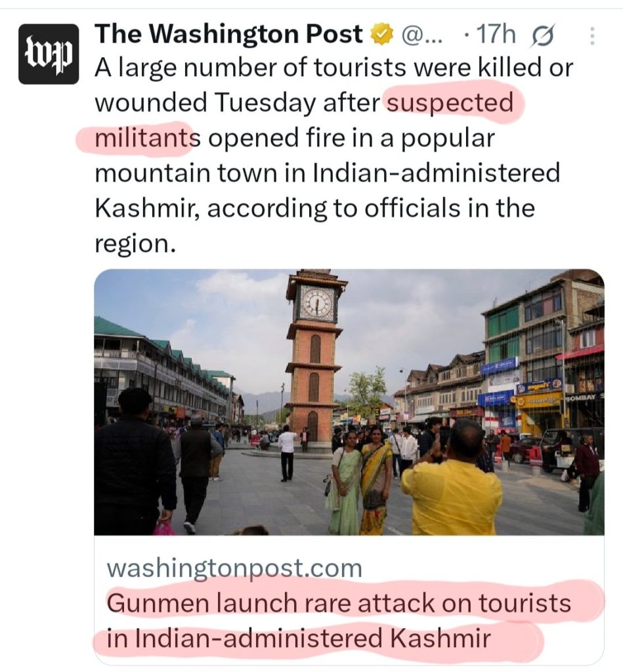The image size is (623, 672).
Task: Follow the washingtonpost.com domain link
Action: (234, 568)
